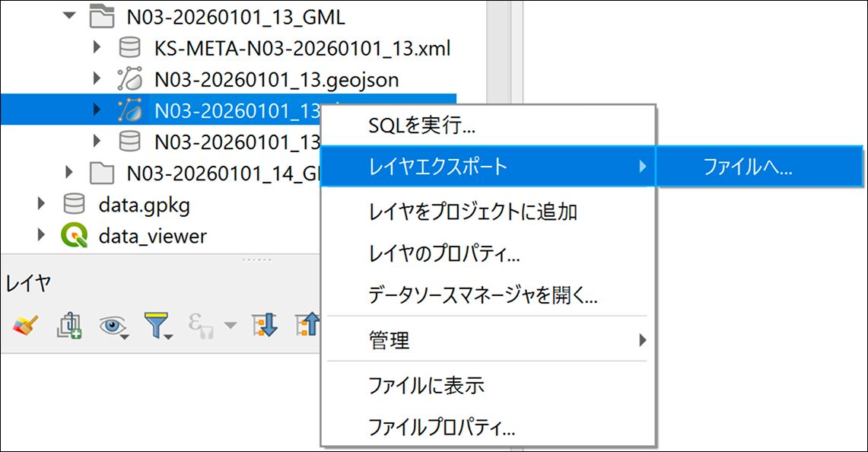868x452 pixels.
Task: Click the collapse all icon with up arrow
Action: coord(307,325)
